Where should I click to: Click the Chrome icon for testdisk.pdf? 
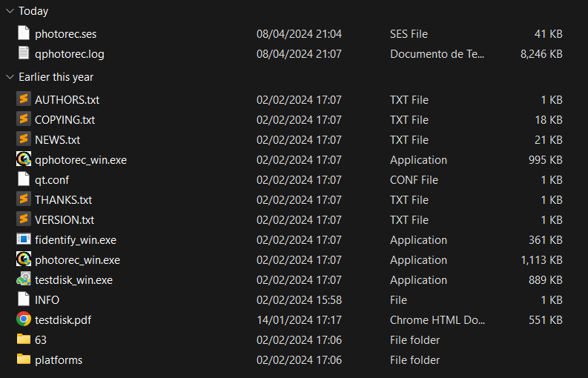click(24, 319)
